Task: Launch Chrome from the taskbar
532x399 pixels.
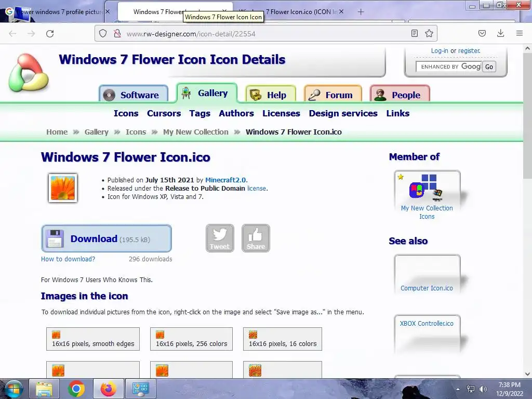Action: tap(76, 389)
